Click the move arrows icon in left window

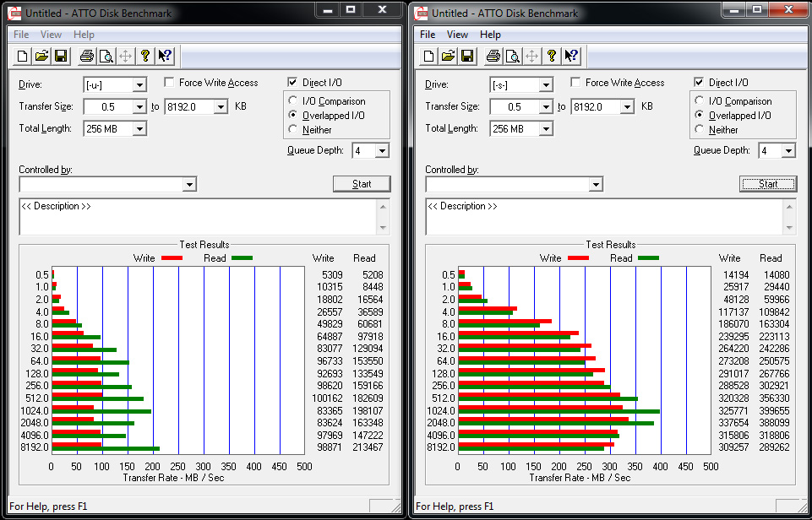click(x=126, y=56)
